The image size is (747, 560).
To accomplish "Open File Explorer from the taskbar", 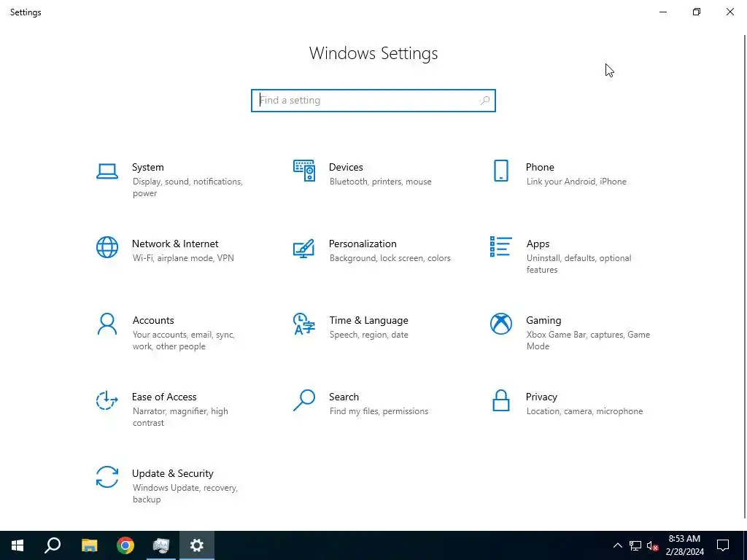I will 89,545.
